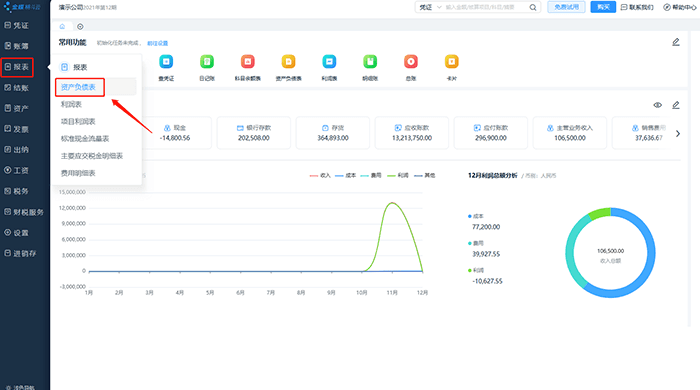Open the 资产 sidebar module
The height and width of the screenshot is (390, 700).
click(17, 108)
